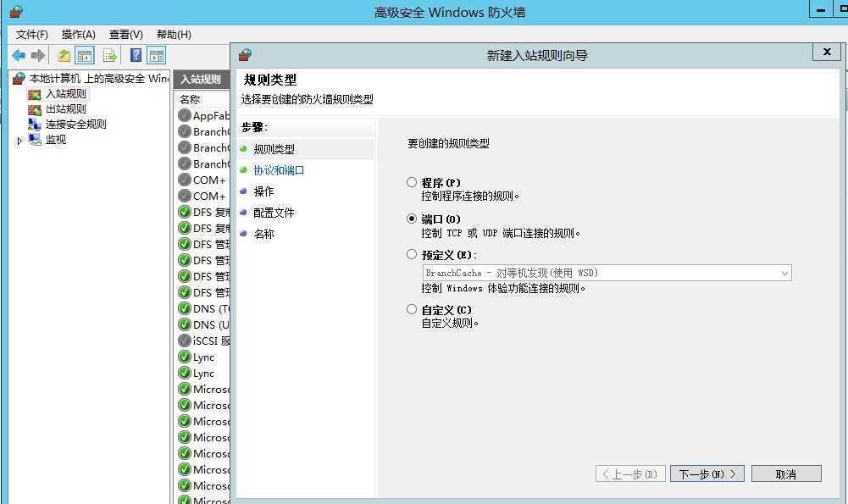This screenshot has width=848, height=504.
Task: Select 监视 in the tree
Action: pos(56,140)
